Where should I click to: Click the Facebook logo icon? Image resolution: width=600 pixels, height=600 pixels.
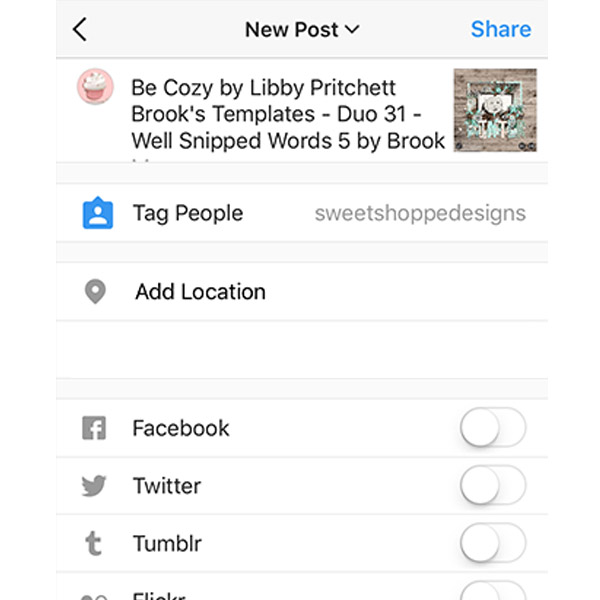tap(94, 428)
